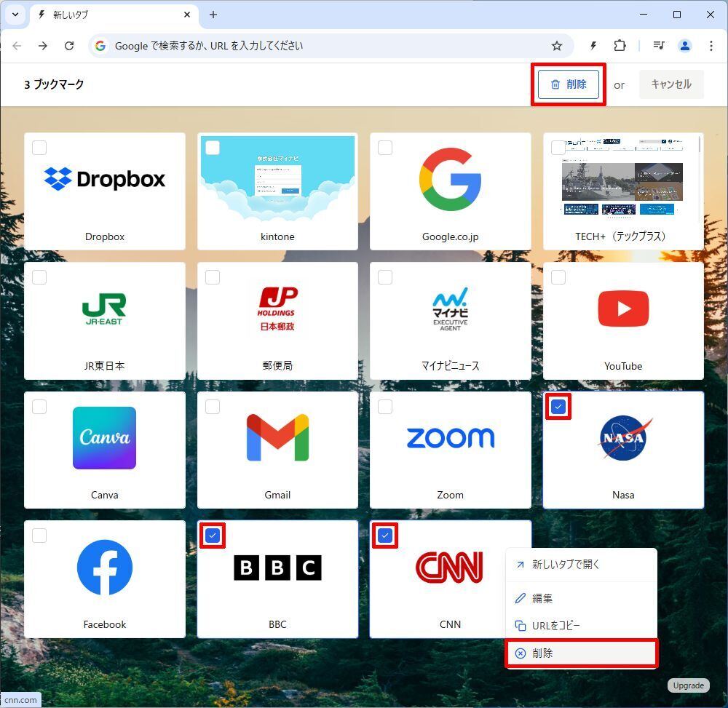Click the Japan Post Holdings logo
Screen dimensions: 728x708
277,309
